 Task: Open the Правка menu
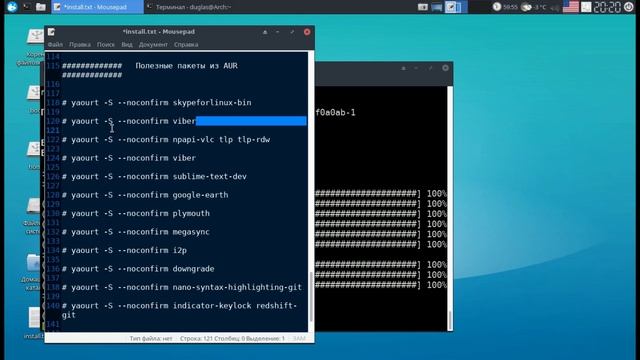pyautogui.click(x=80, y=44)
